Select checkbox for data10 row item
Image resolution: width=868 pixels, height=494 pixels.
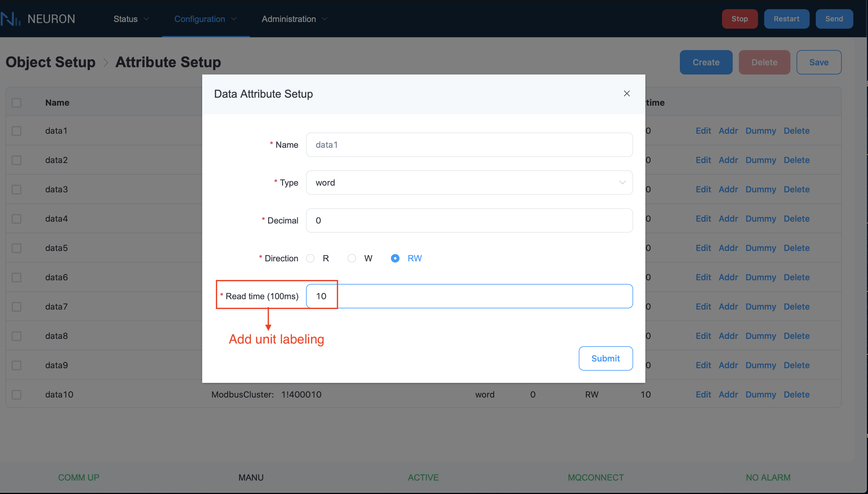click(17, 394)
